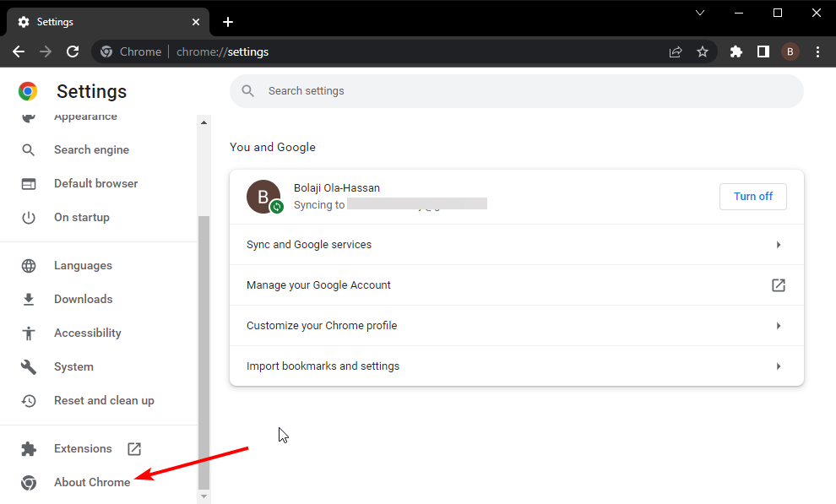Open the Extensions puzzle icon in toolbar
Image resolution: width=836 pixels, height=504 pixels.
click(736, 51)
